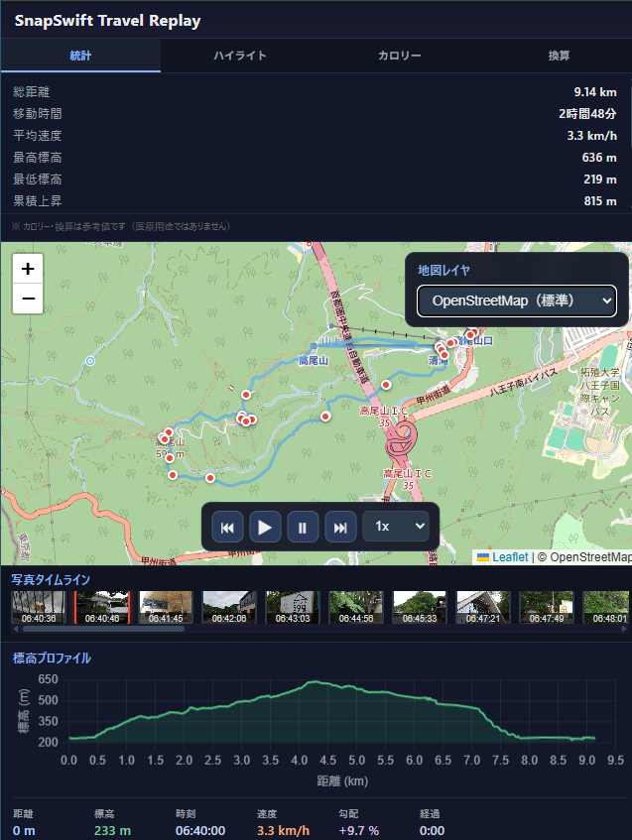Image resolution: width=632 pixels, height=840 pixels.
Task: Open the OpenStreetMap copyright link
Action: (590, 557)
